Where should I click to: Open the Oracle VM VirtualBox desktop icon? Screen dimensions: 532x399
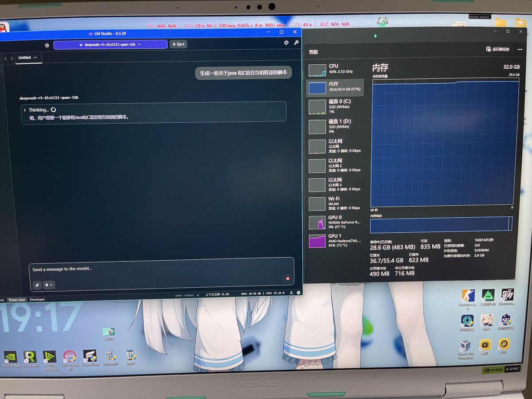[465, 348]
